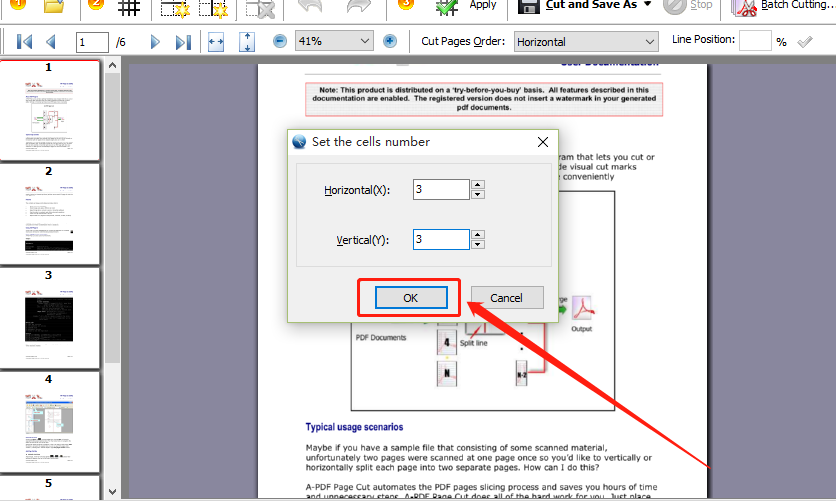This screenshot has width=836, height=501.
Task: Click the Cancel button
Action: (507, 298)
